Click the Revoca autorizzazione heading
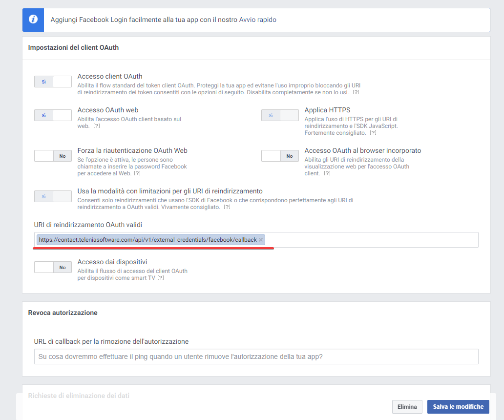This screenshot has width=504, height=420. (x=63, y=313)
